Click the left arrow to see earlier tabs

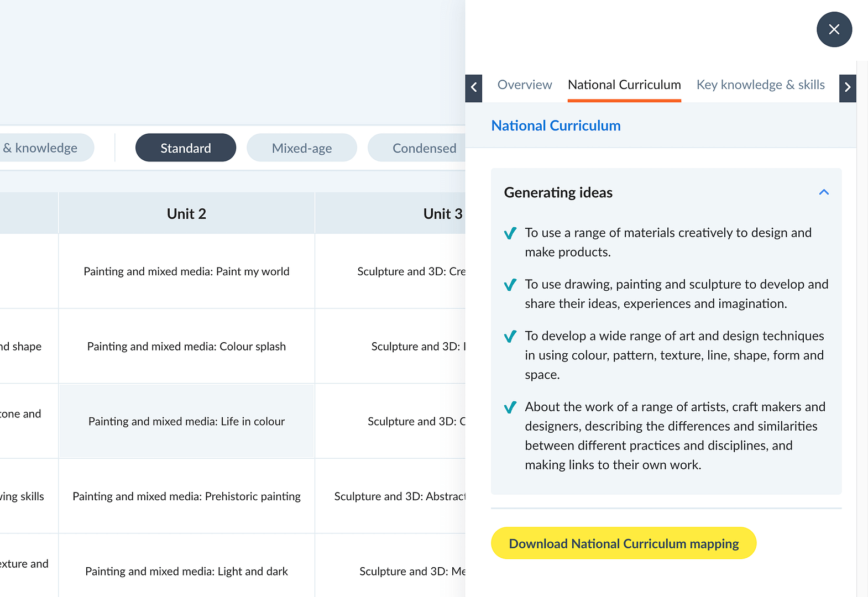click(474, 88)
